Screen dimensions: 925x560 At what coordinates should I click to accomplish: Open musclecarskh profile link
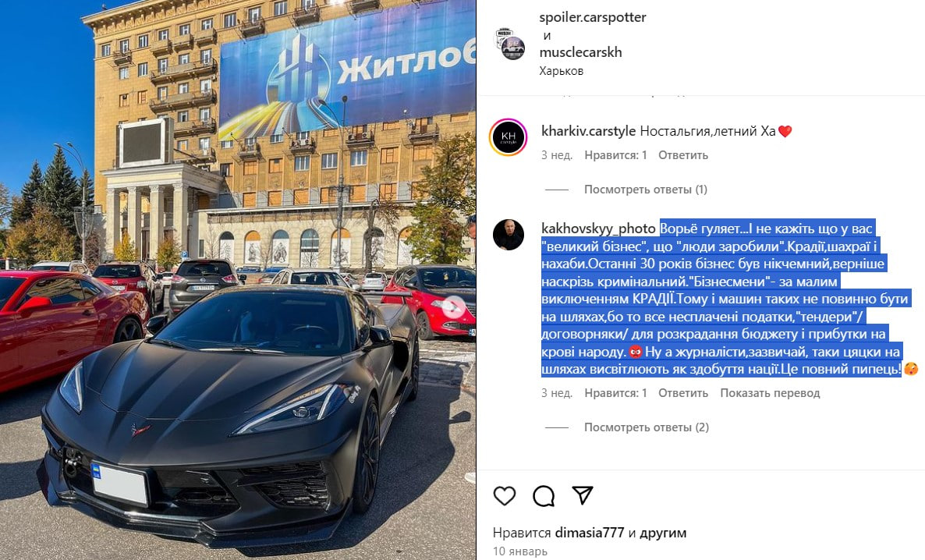(x=580, y=52)
